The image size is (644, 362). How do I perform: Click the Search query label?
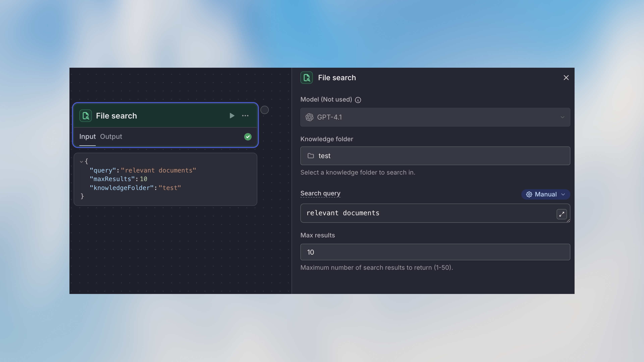(320, 193)
